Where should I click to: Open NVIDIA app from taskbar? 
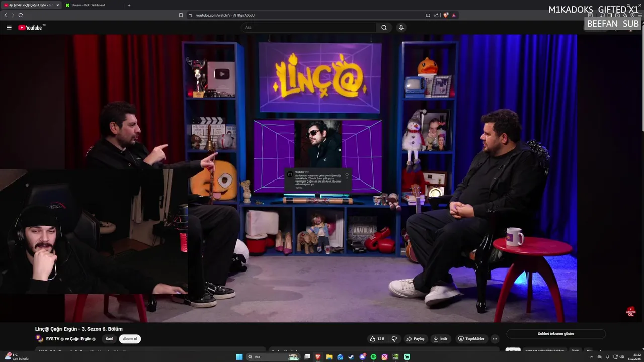[x=395, y=357]
